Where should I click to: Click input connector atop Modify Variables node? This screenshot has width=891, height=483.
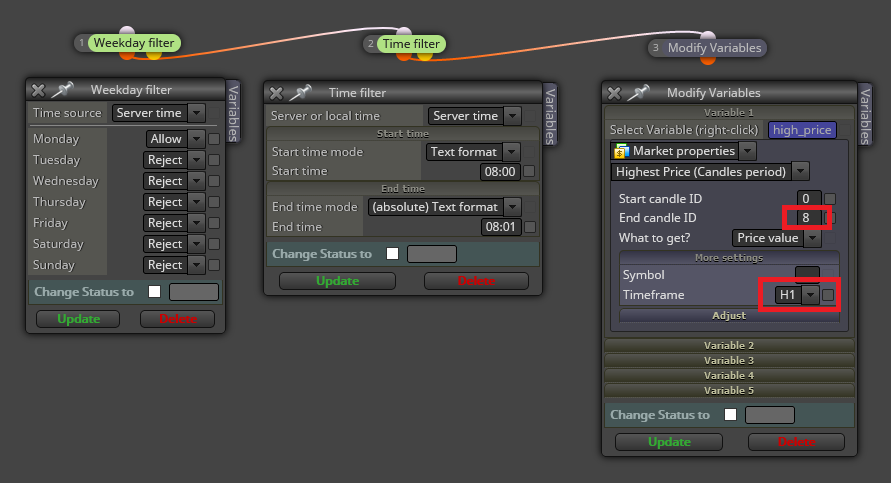[x=707, y=36]
